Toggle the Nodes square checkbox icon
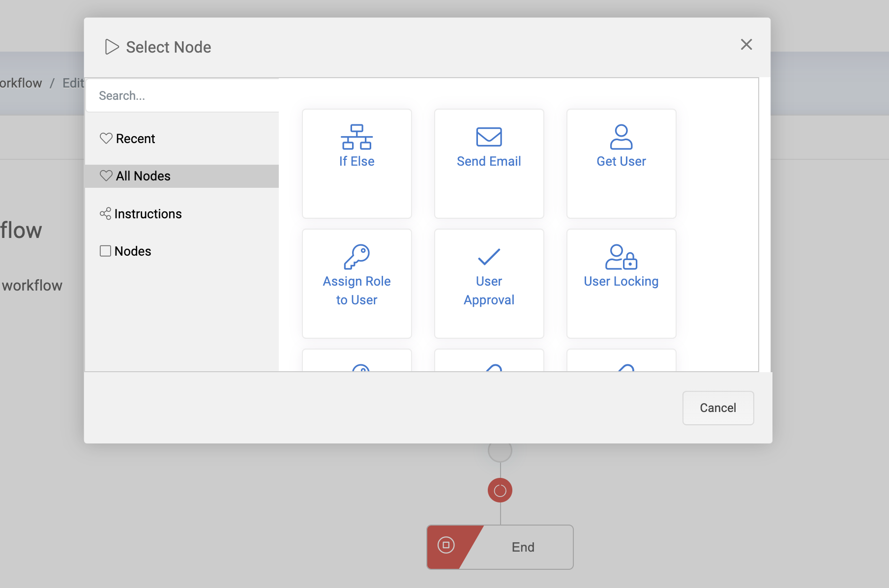Viewport: 889px width, 588px height. tap(105, 251)
